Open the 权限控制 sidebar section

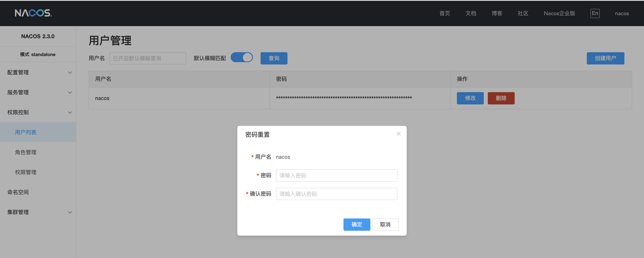(38, 112)
